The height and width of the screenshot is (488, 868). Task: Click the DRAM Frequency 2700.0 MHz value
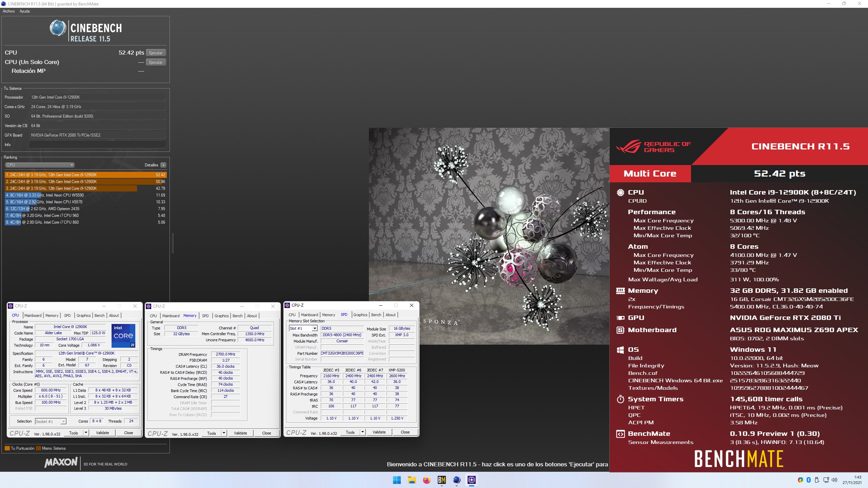coord(225,354)
